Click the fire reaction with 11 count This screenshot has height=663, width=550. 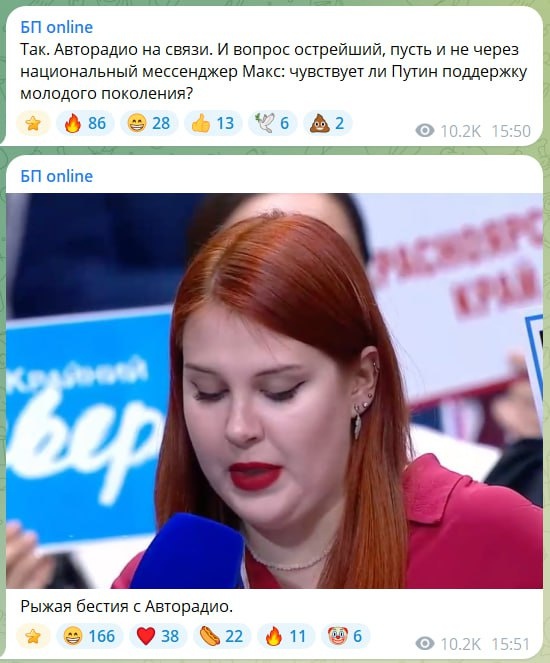pos(286,636)
